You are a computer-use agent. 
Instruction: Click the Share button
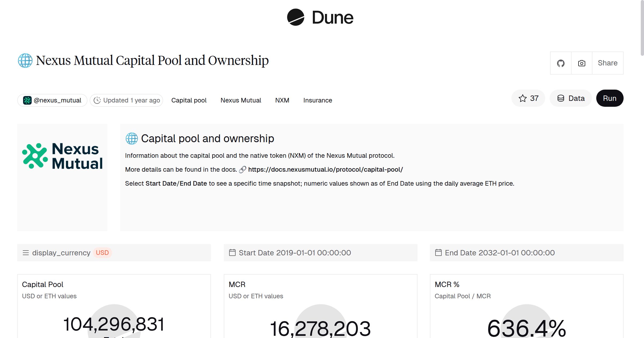608,63
